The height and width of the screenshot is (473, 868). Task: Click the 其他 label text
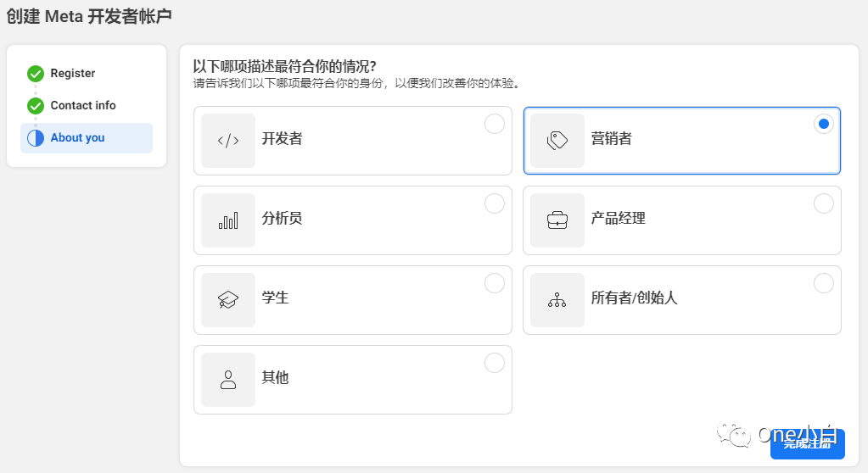coord(276,377)
